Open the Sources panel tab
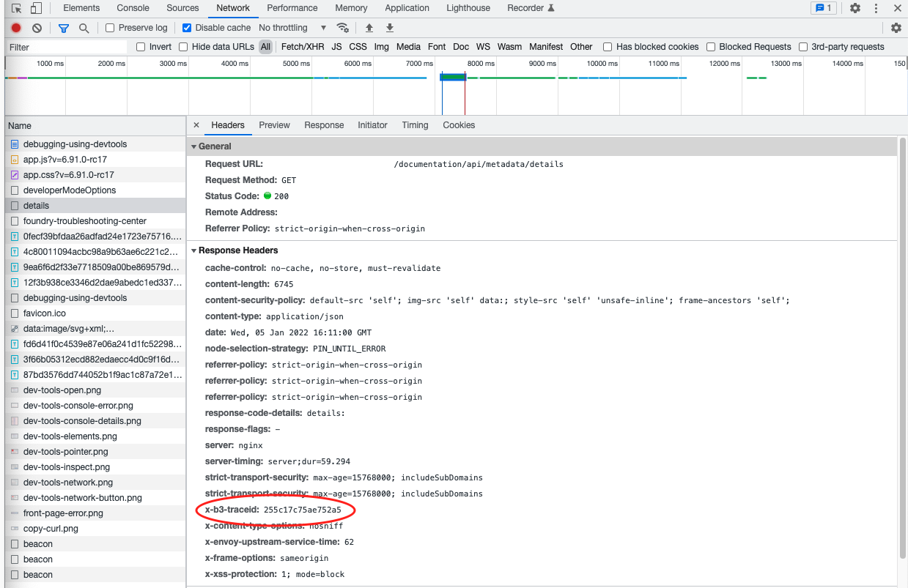 click(182, 8)
